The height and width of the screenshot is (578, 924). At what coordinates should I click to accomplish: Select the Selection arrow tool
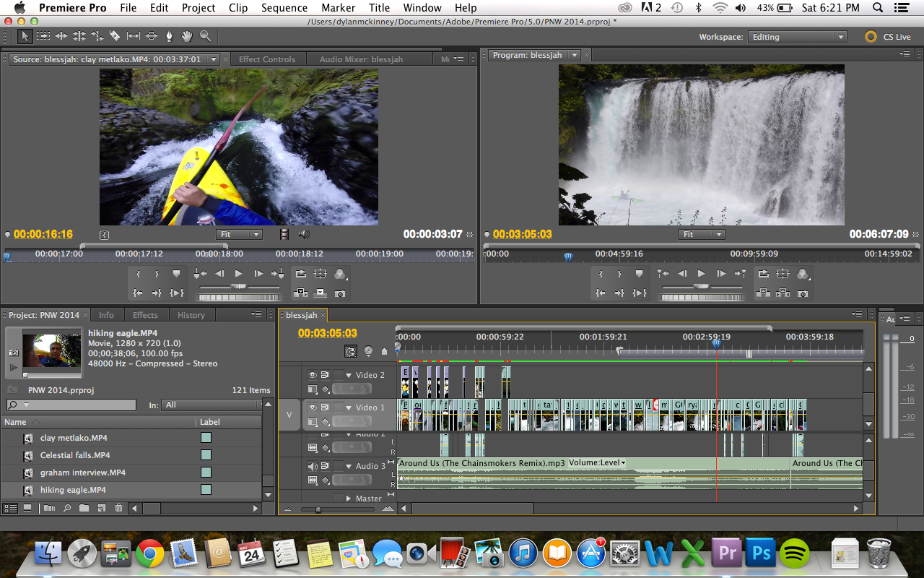pos(25,35)
